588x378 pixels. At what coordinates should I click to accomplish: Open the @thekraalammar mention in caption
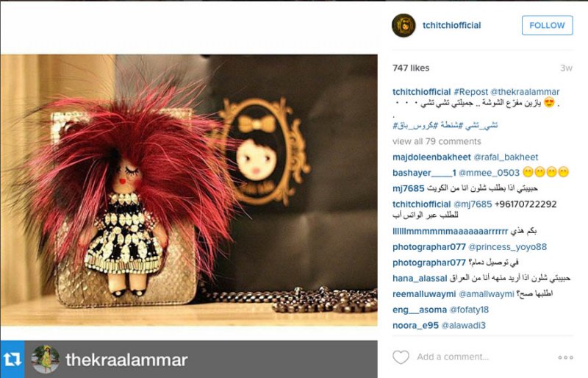click(525, 92)
